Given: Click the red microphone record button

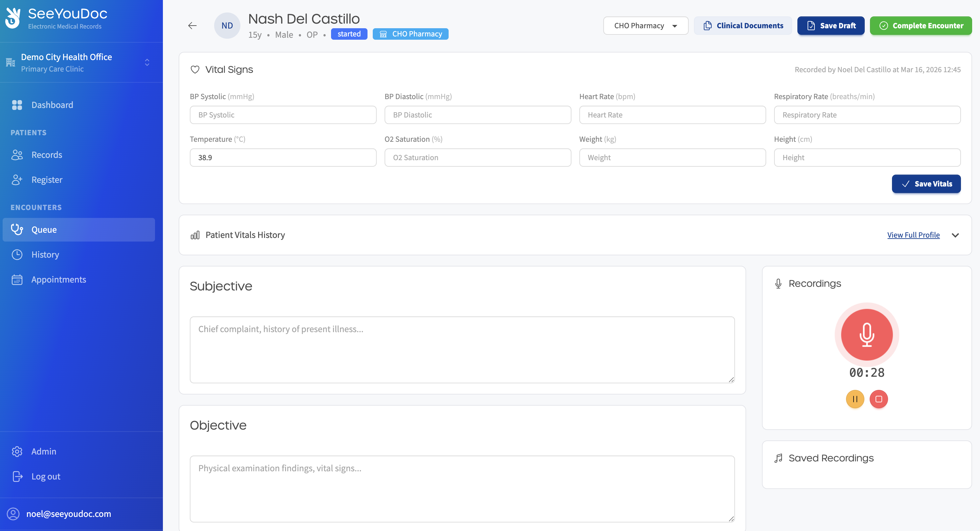Looking at the screenshot, I should coord(866,334).
